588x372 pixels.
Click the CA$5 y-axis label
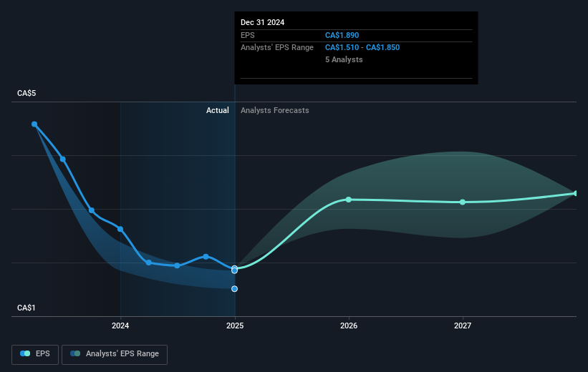tap(26, 93)
